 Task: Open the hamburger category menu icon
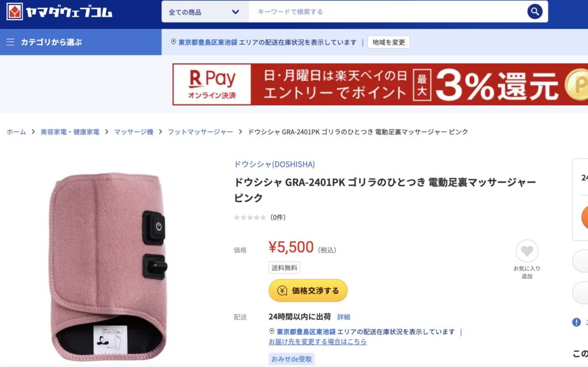coord(10,42)
